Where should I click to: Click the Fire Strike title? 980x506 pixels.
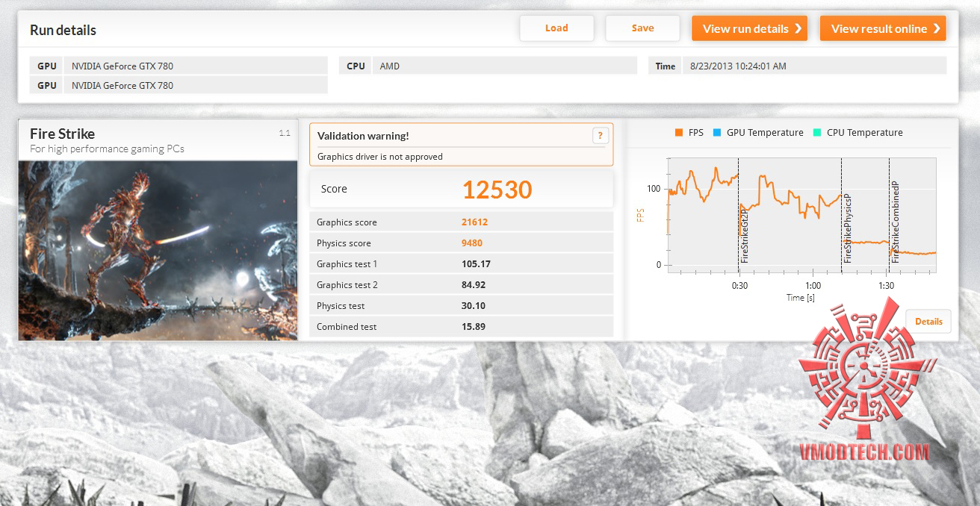coord(62,134)
